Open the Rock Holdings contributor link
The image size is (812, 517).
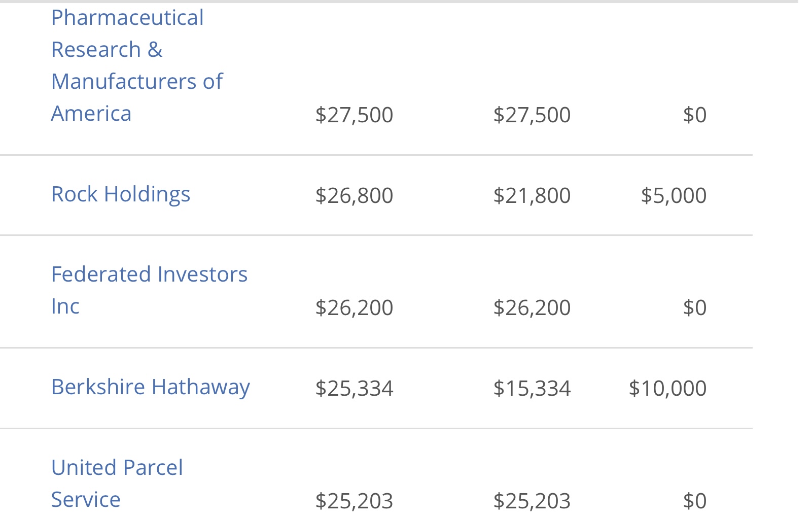121,194
